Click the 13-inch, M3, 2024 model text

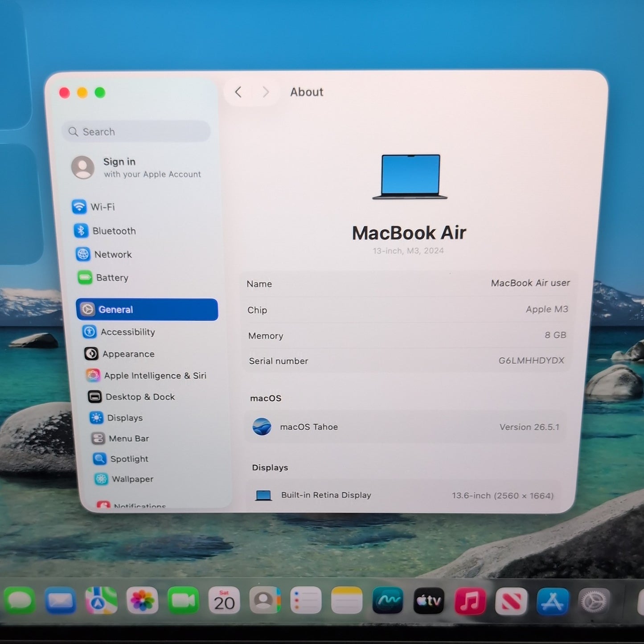click(x=408, y=251)
